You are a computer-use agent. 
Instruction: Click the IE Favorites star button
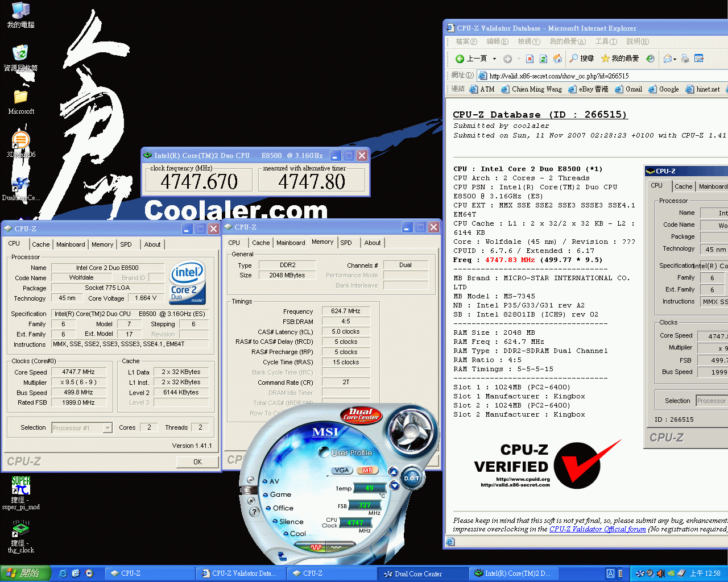pyautogui.click(x=620, y=59)
